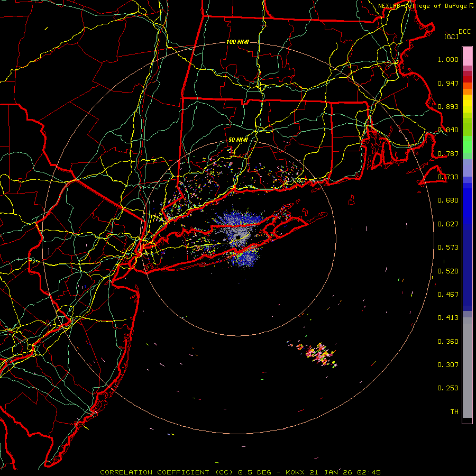Click the "02:45" timestamp in the caption

[369, 472]
